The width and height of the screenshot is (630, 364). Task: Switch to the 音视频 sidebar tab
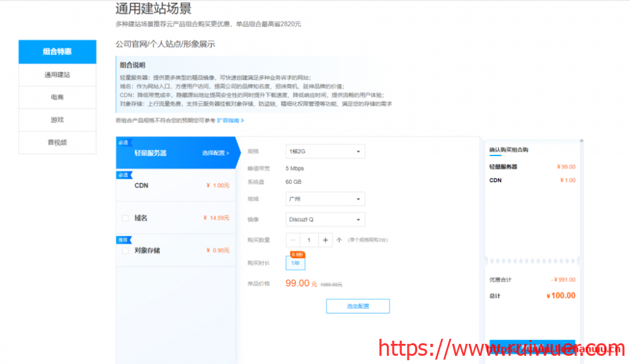click(x=57, y=142)
